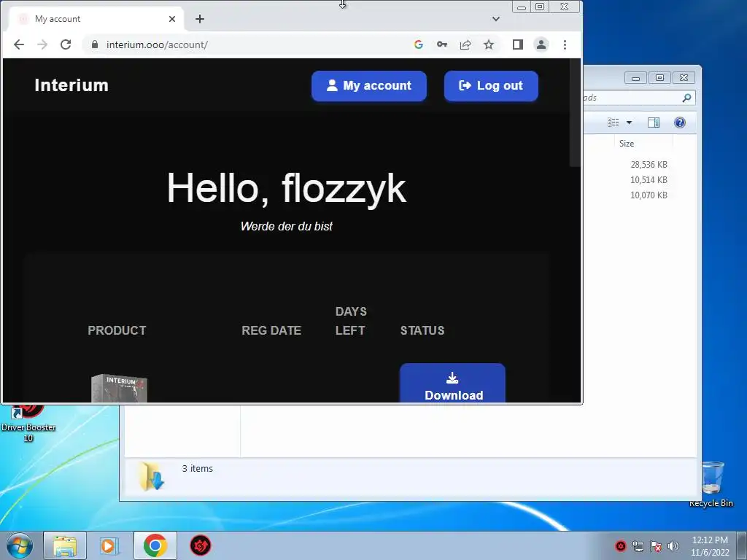
Task: Go to Interium home logo
Action: pos(71,85)
